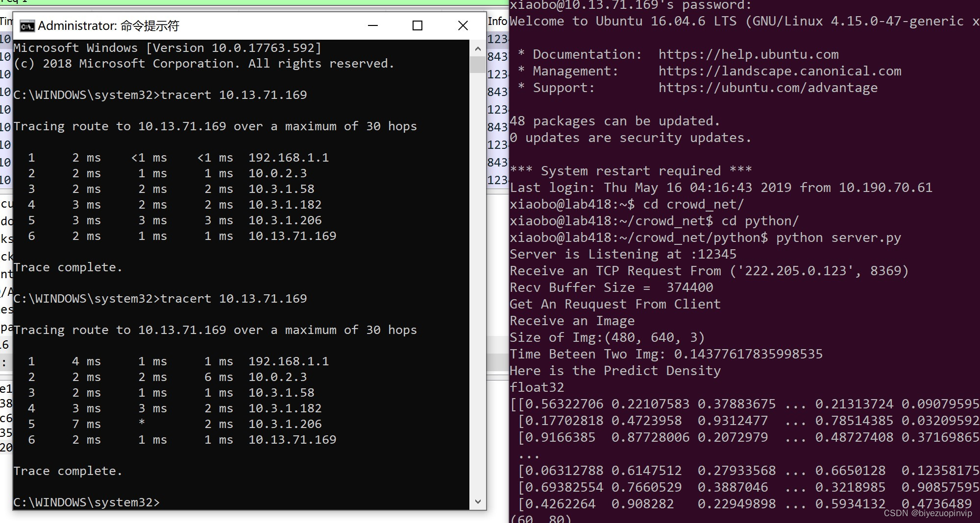Screen dimensions: 980x523
Task: Click '*** System restart required ***' line
Action: coord(631,171)
